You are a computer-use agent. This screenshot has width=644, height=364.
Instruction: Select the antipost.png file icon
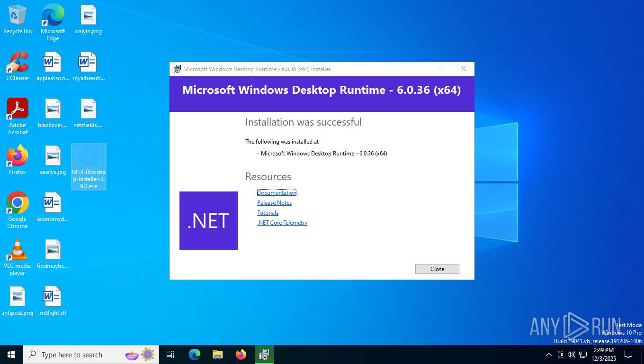[18, 301]
